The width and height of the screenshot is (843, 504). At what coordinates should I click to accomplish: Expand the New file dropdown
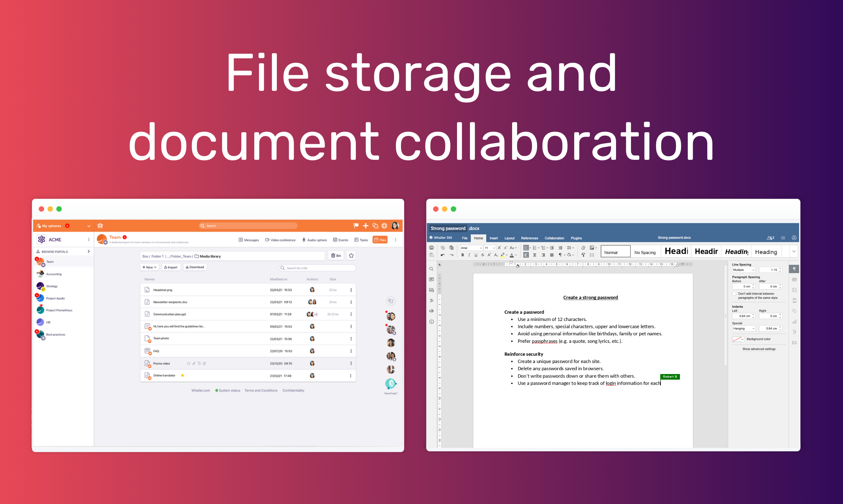coord(149,267)
